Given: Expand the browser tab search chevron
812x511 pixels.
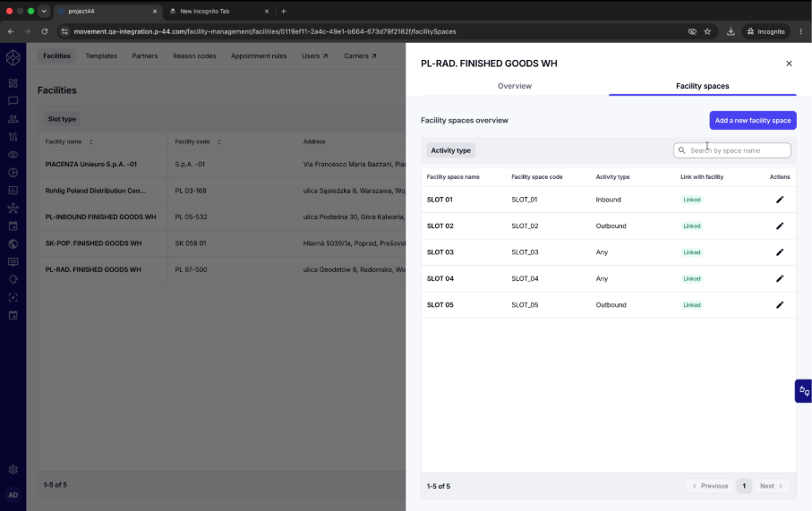Looking at the screenshot, I should click(44, 11).
